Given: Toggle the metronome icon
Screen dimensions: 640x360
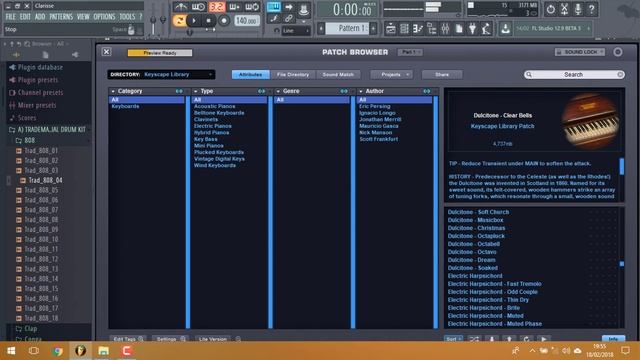Looking at the screenshot, I should tap(180, 7).
